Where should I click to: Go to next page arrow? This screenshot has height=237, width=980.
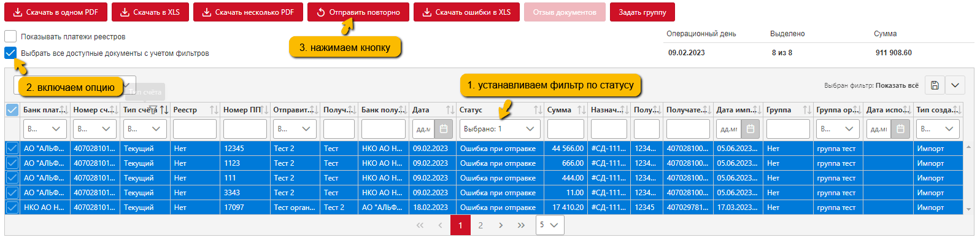click(501, 225)
